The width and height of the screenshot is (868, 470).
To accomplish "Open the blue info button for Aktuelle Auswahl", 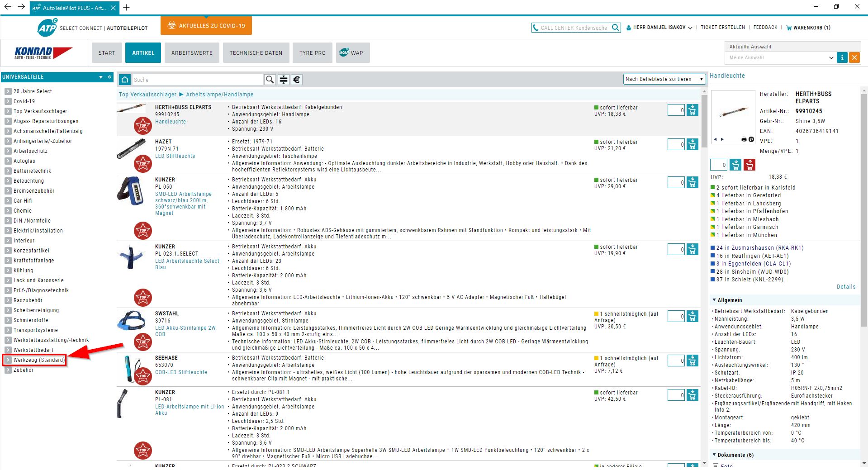I will [x=842, y=57].
